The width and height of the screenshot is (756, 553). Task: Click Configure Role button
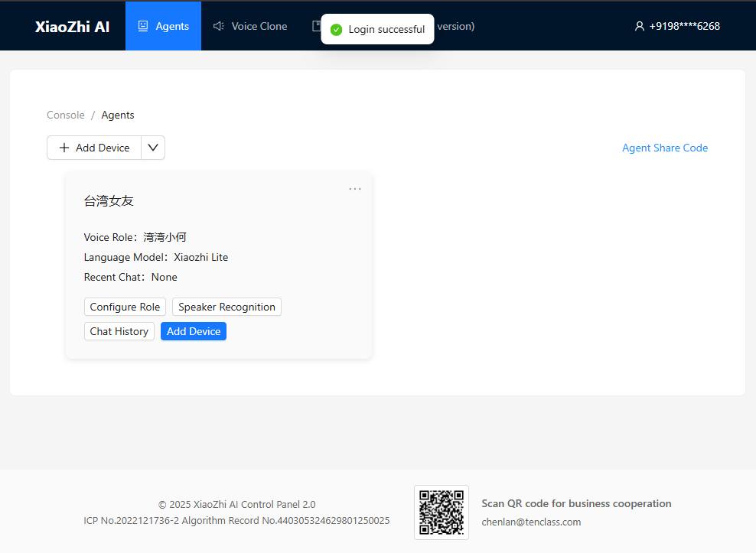point(125,307)
